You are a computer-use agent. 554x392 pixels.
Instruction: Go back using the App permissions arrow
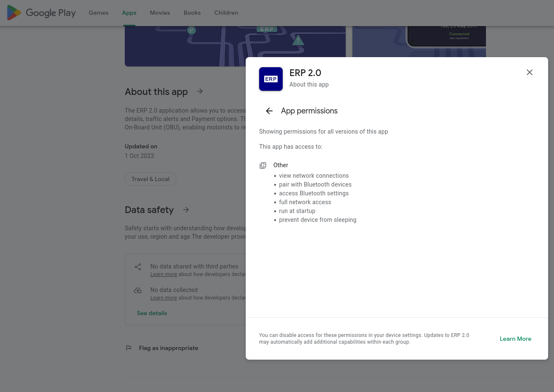pyautogui.click(x=269, y=111)
